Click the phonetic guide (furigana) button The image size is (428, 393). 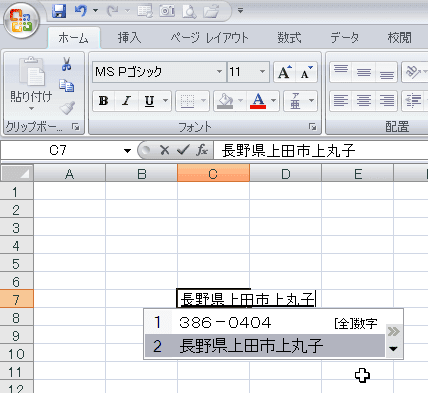(295, 100)
